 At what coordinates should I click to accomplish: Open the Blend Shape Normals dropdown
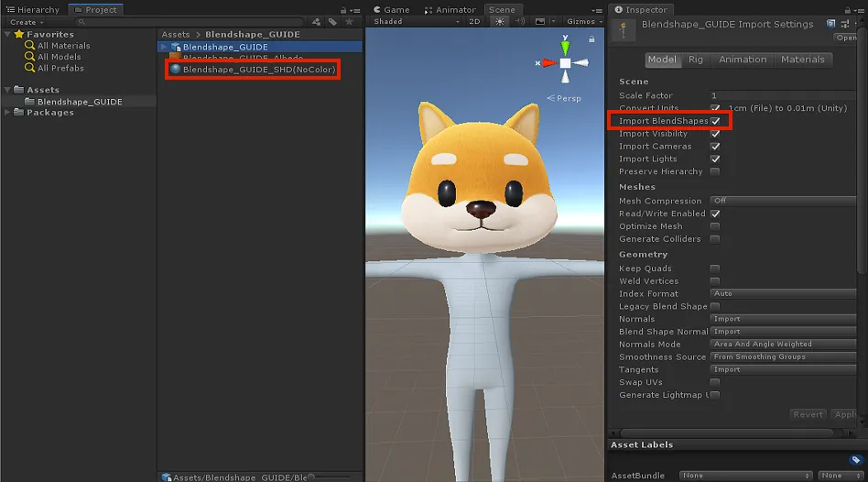point(783,332)
